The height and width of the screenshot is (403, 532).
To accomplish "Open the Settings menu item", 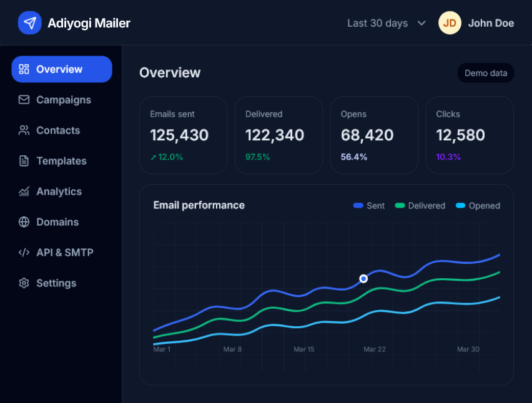I will click(x=62, y=283).
